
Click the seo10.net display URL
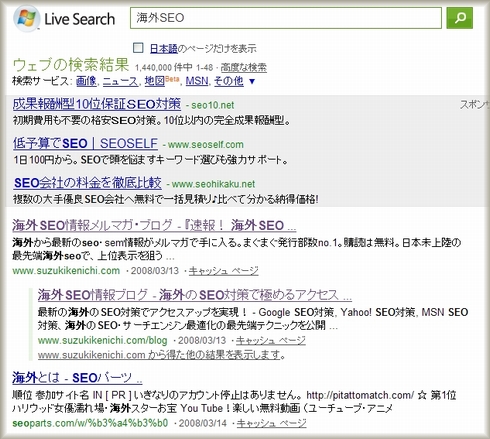pyautogui.click(x=213, y=105)
